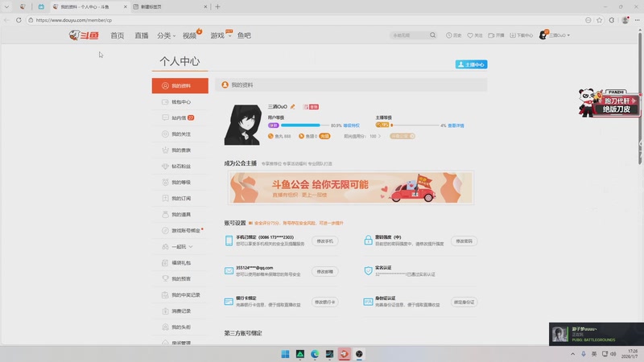Select 我的资料 in the sidebar

180,86
